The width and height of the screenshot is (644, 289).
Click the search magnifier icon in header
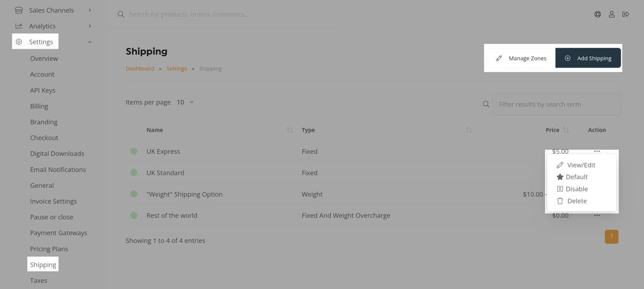click(x=121, y=14)
